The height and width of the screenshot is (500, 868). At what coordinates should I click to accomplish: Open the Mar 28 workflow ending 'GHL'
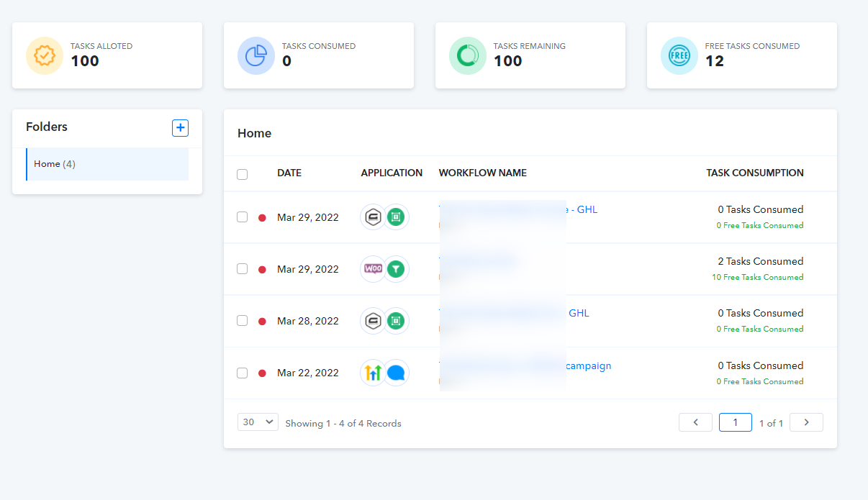point(514,313)
